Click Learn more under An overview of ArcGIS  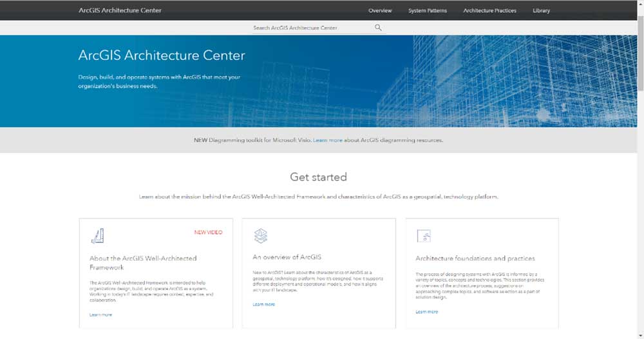263,304
